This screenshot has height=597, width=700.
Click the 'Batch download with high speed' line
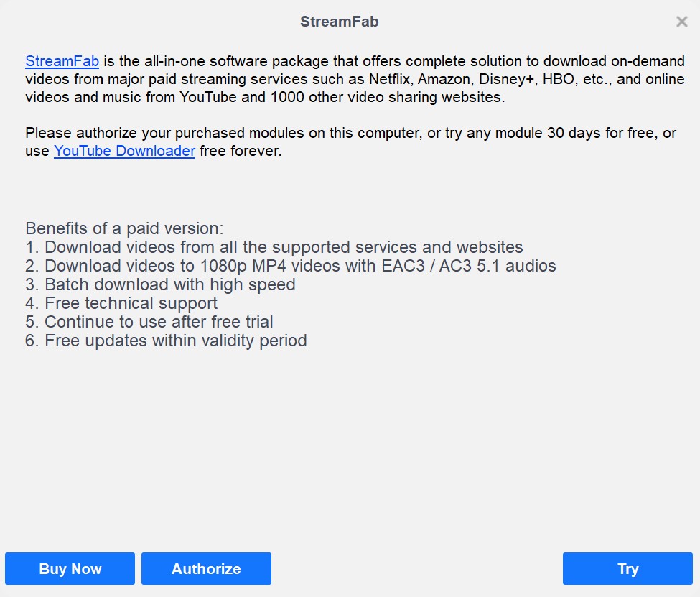[x=160, y=284]
